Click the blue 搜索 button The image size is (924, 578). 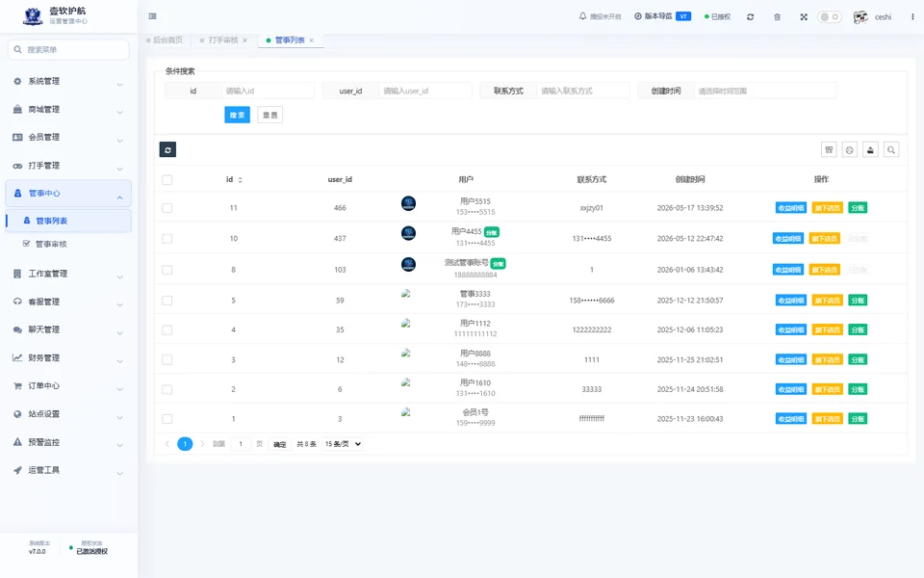[x=238, y=115]
